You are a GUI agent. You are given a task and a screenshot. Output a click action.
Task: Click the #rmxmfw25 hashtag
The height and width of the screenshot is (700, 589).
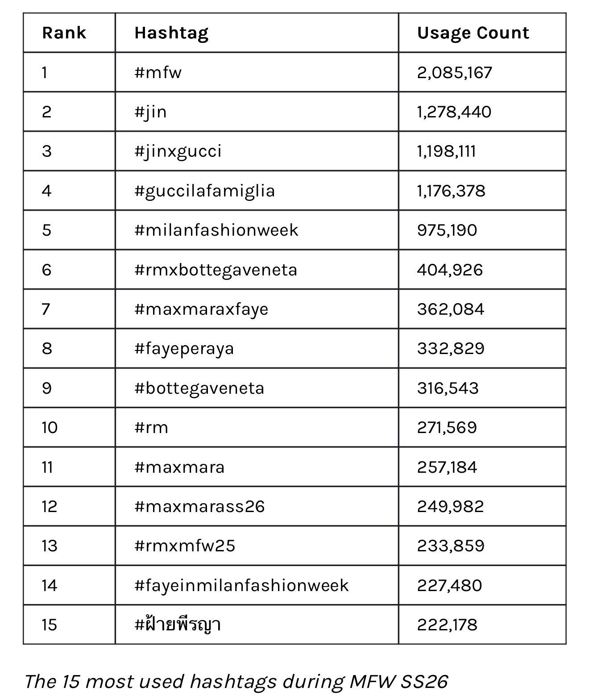click(185, 546)
